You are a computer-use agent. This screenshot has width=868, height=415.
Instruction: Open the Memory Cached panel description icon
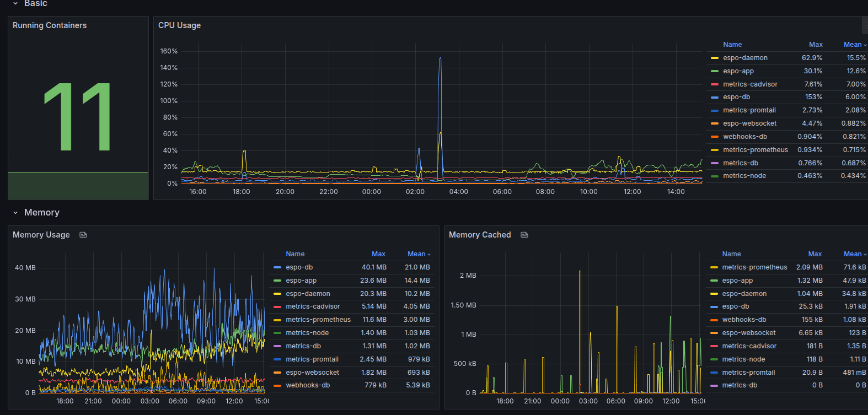(x=524, y=235)
